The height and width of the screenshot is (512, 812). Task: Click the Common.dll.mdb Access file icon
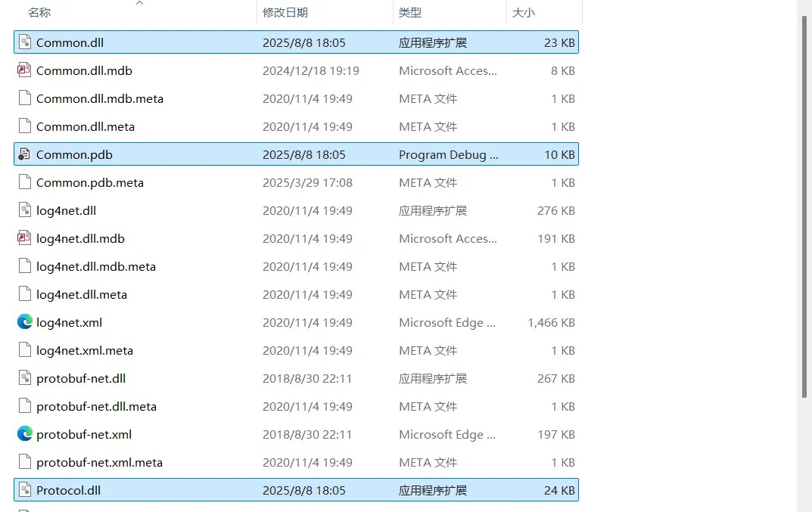click(x=25, y=70)
